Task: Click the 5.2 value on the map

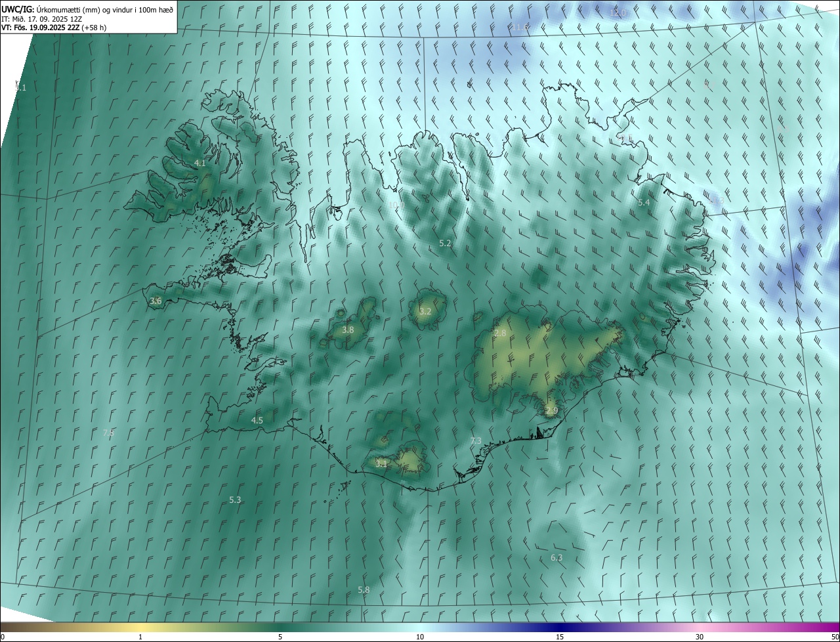Action: 445,244
